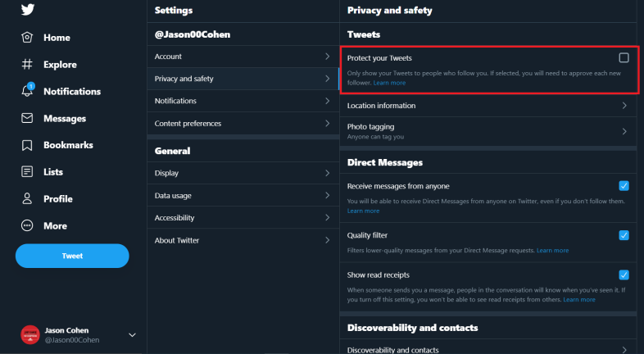The width and height of the screenshot is (644, 354).
Task: Click the Home house icon
Action: click(x=27, y=38)
